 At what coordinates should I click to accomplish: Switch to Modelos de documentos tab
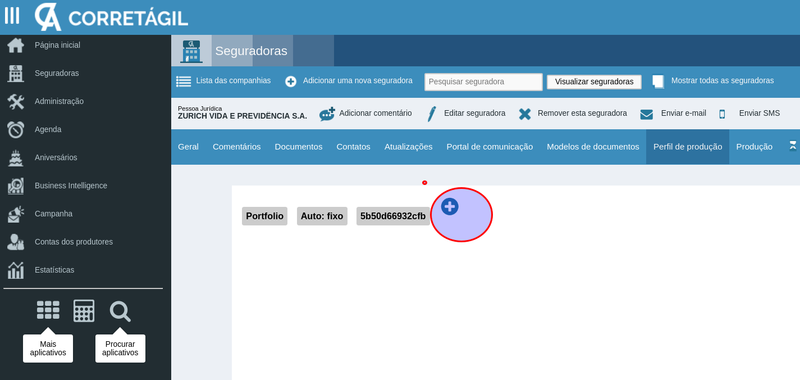click(x=593, y=147)
